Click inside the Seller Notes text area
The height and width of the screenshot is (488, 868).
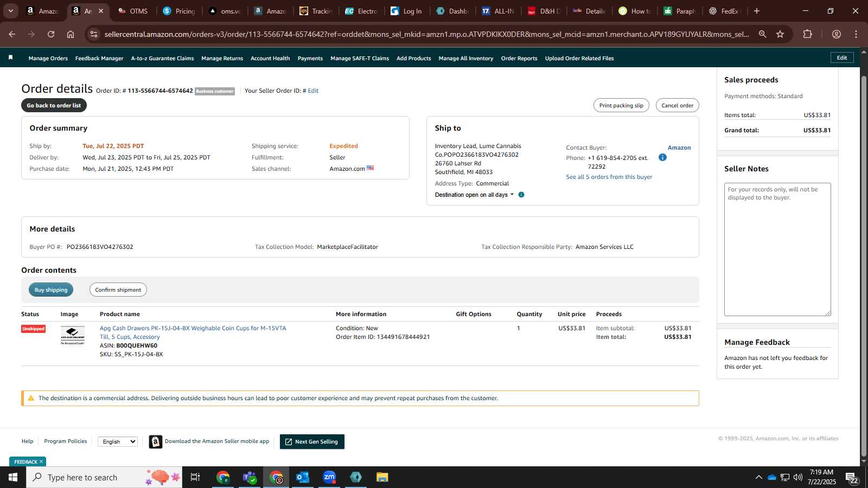click(x=777, y=249)
